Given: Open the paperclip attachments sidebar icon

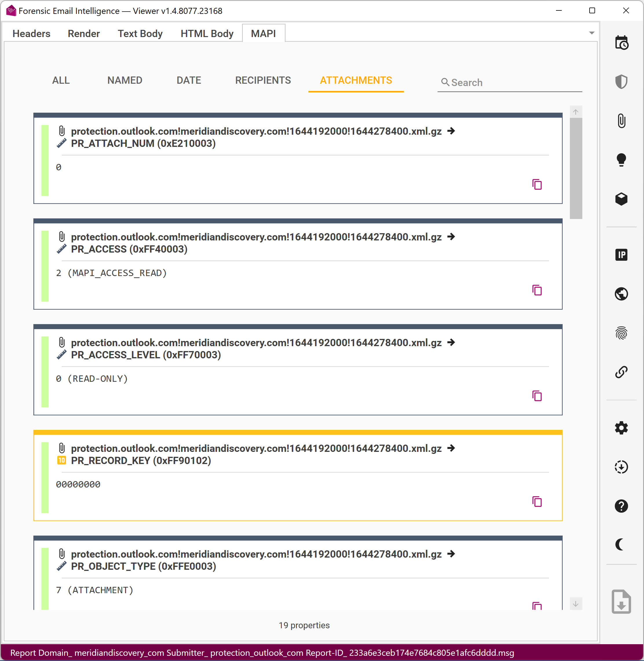Looking at the screenshot, I should coord(621,121).
